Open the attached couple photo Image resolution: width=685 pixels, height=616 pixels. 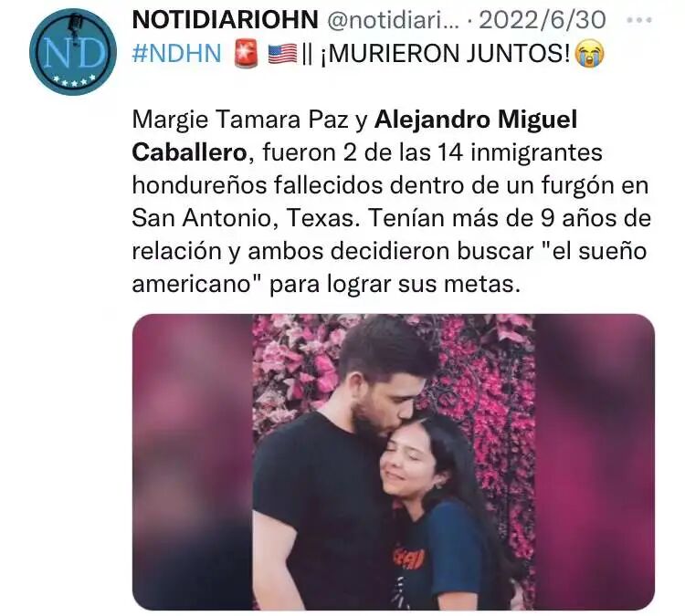tap(393, 462)
